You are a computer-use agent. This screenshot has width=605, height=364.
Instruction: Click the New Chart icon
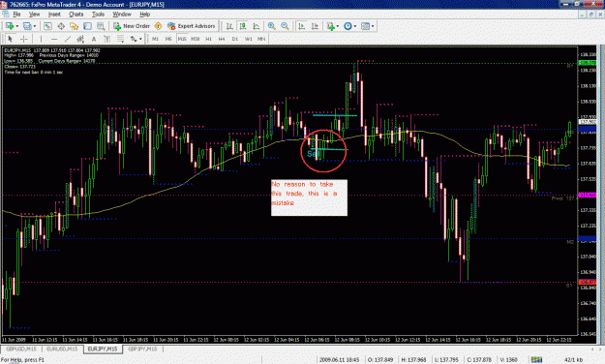(10, 26)
